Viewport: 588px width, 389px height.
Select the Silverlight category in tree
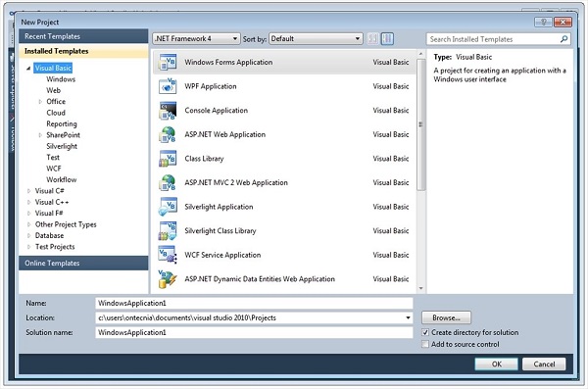(62, 146)
